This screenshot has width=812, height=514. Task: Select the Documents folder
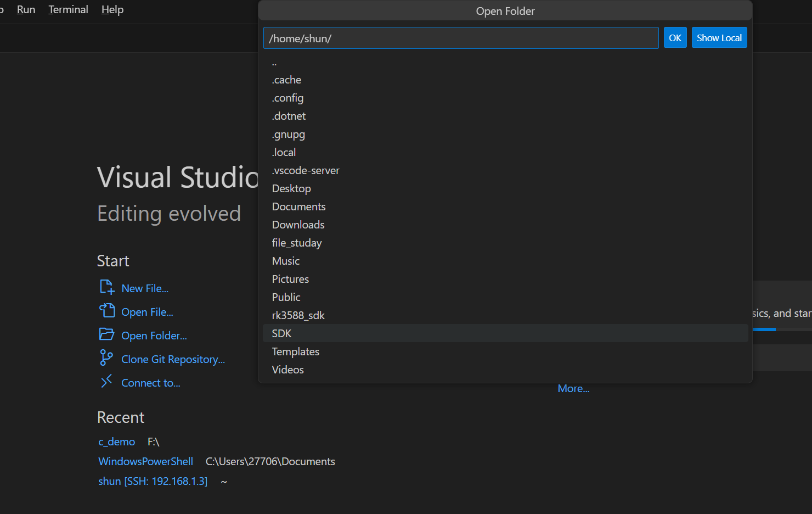point(505,206)
